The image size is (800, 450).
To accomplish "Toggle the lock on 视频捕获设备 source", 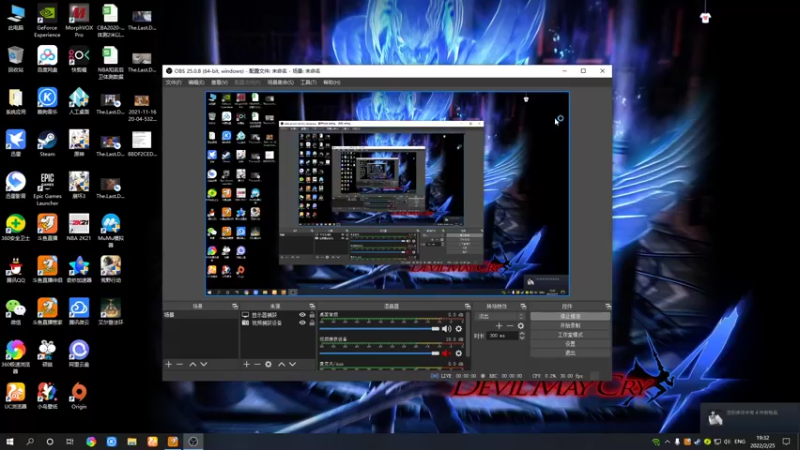I will click(x=312, y=323).
